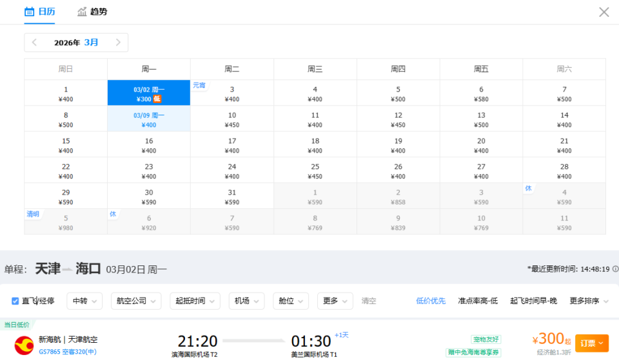The height and width of the screenshot is (364, 619).
Task: Open the 航空公司 airline dropdown
Action: (x=136, y=301)
